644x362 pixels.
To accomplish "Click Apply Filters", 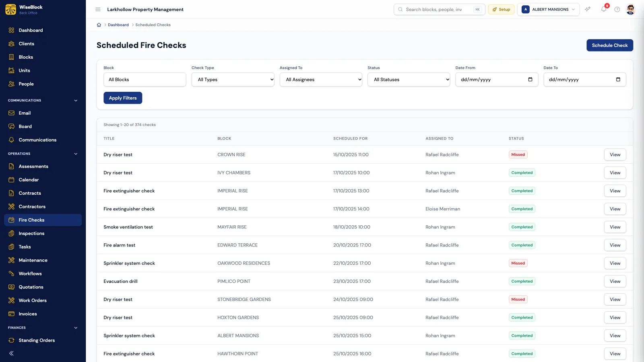I will pyautogui.click(x=123, y=98).
